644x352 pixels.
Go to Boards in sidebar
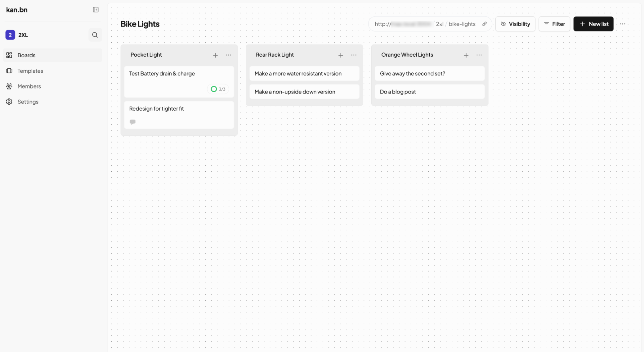(26, 55)
